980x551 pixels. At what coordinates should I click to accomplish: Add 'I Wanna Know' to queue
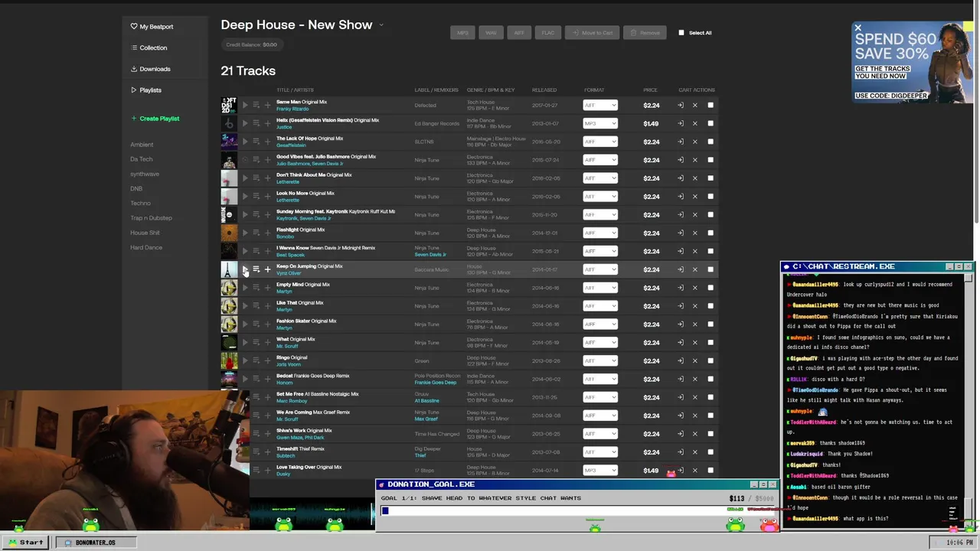coord(256,251)
